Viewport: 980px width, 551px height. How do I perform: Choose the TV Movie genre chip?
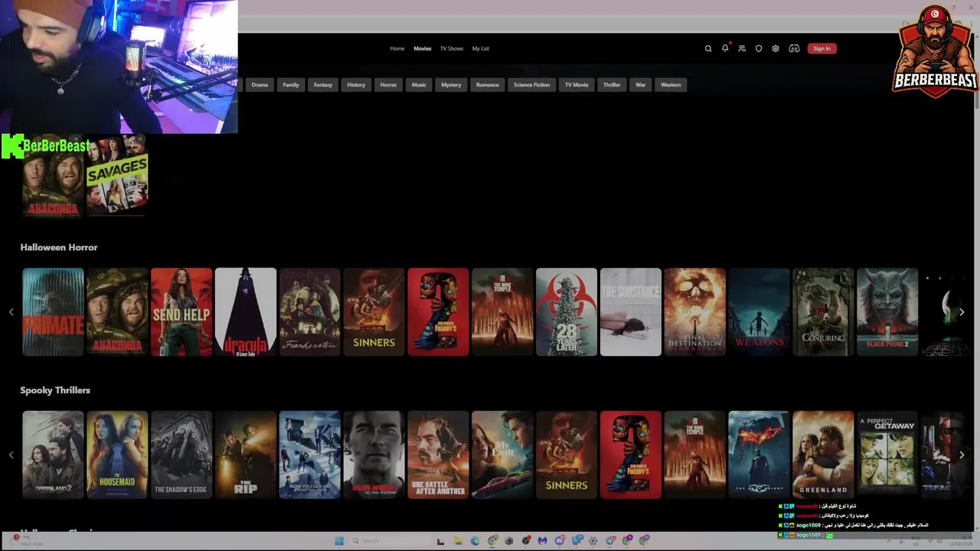pos(577,85)
